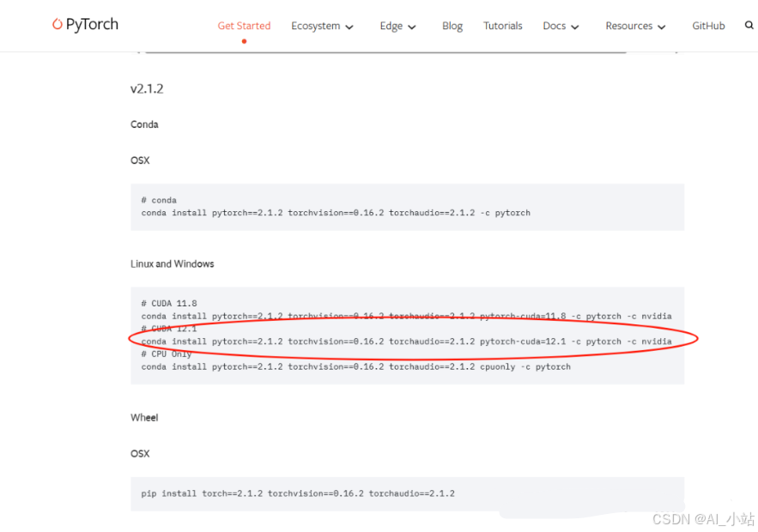
Task: Click the '# CUDA 11.8' comment
Action: point(169,304)
